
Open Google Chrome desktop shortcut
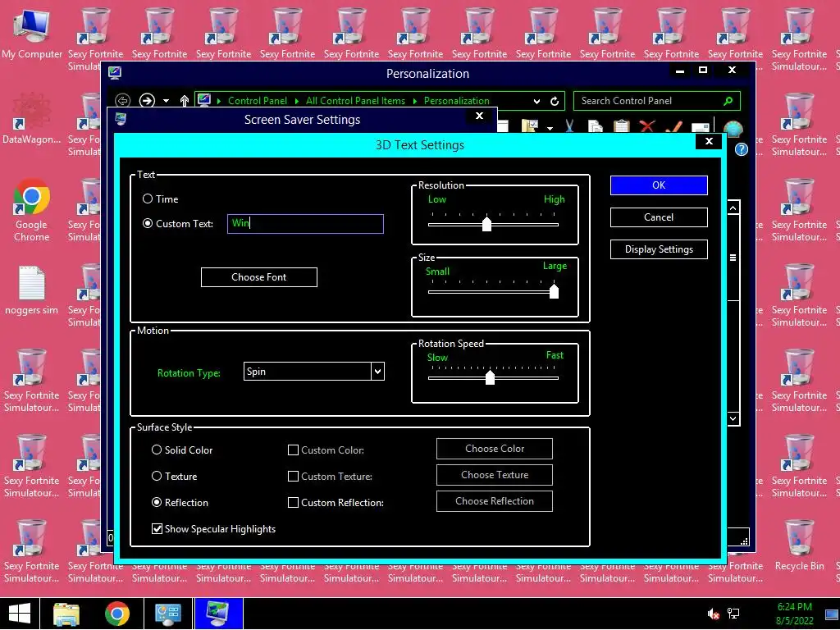pos(32,210)
